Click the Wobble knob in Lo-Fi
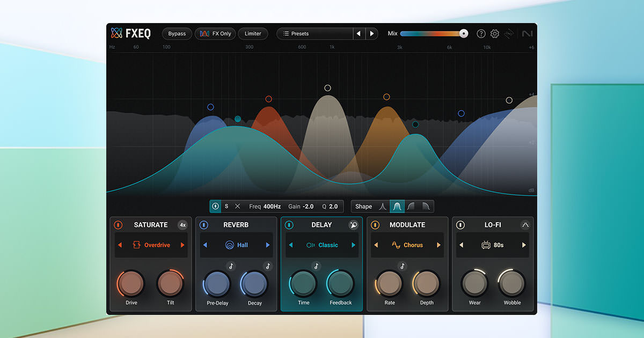 (512, 284)
